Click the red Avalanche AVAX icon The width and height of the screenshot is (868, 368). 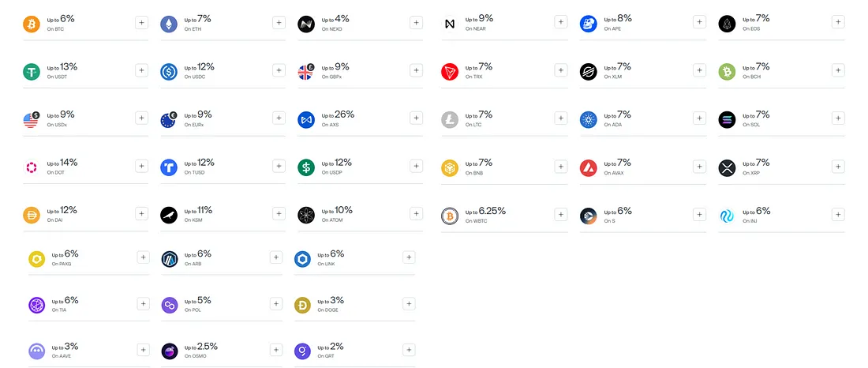tap(589, 168)
